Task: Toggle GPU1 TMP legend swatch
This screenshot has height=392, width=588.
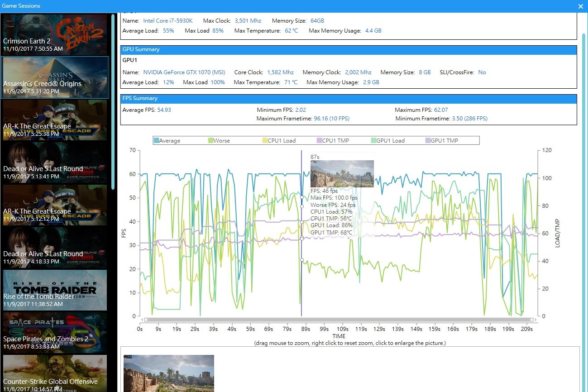Action: 428,141
